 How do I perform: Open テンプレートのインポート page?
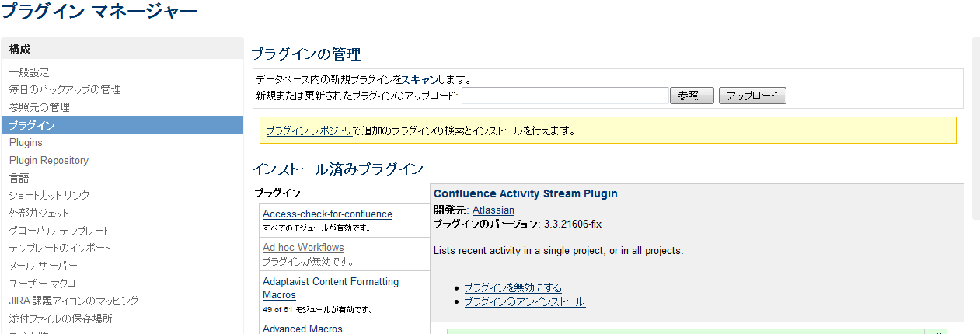point(60,248)
